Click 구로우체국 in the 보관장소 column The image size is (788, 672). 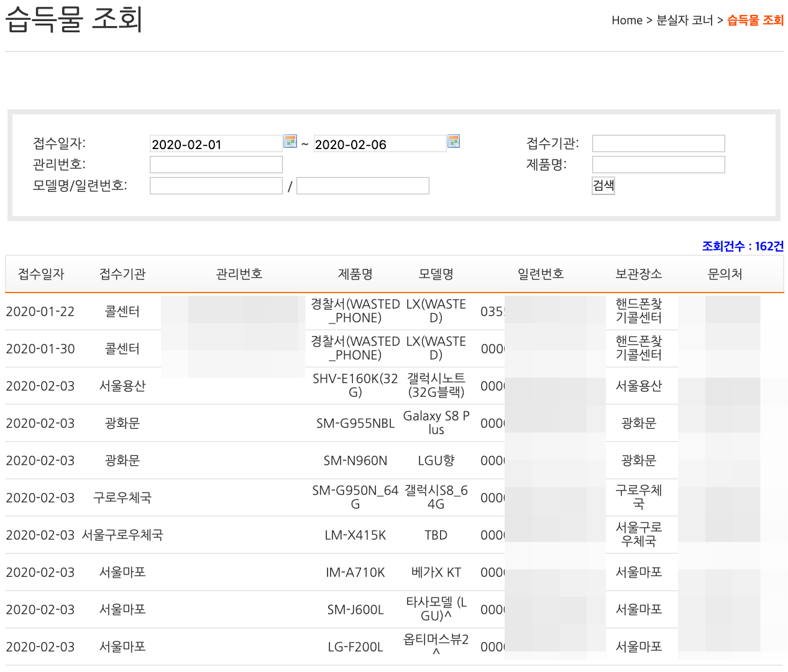click(639, 497)
